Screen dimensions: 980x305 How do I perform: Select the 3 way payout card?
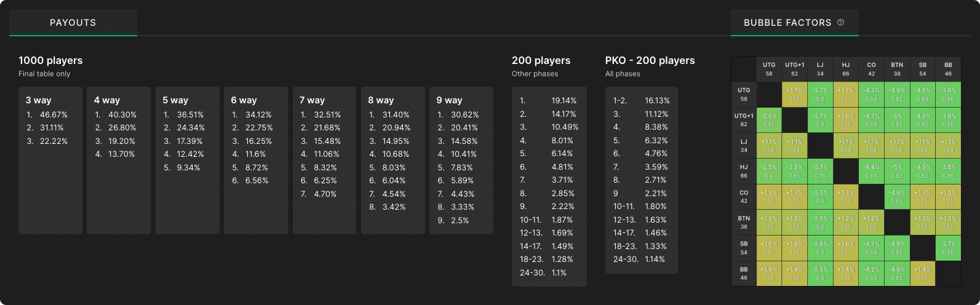pos(50,160)
